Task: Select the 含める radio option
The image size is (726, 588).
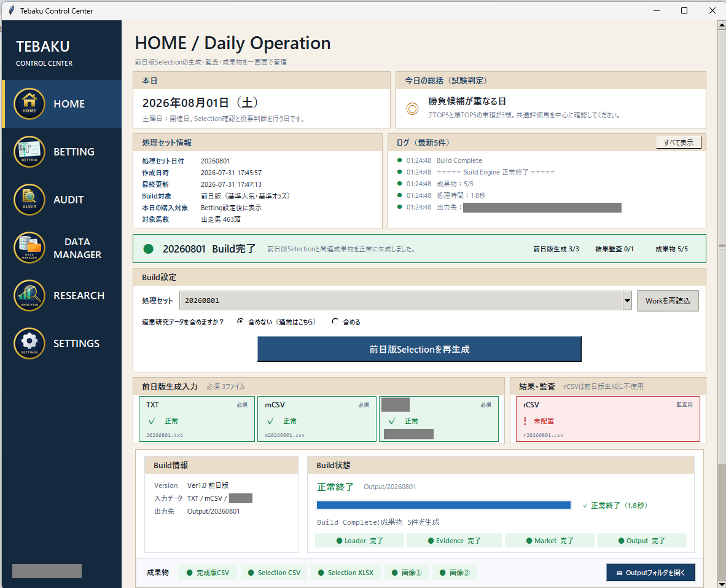Action: click(x=335, y=321)
